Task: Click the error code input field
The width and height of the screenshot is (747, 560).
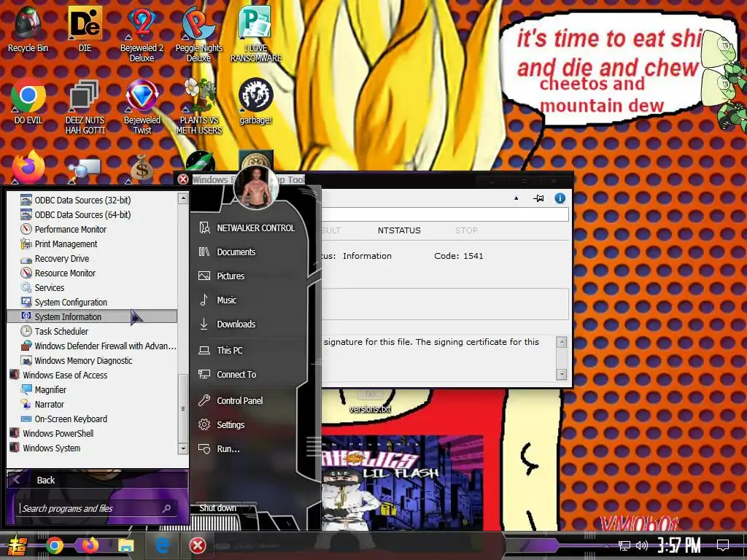Action: [x=445, y=214]
